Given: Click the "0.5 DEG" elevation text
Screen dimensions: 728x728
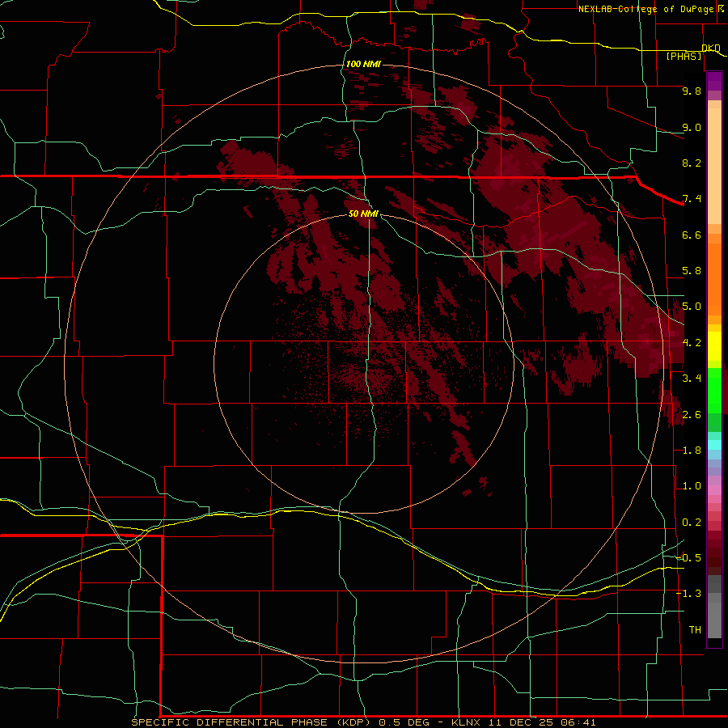Looking at the screenshot, I should coord(403,722).
